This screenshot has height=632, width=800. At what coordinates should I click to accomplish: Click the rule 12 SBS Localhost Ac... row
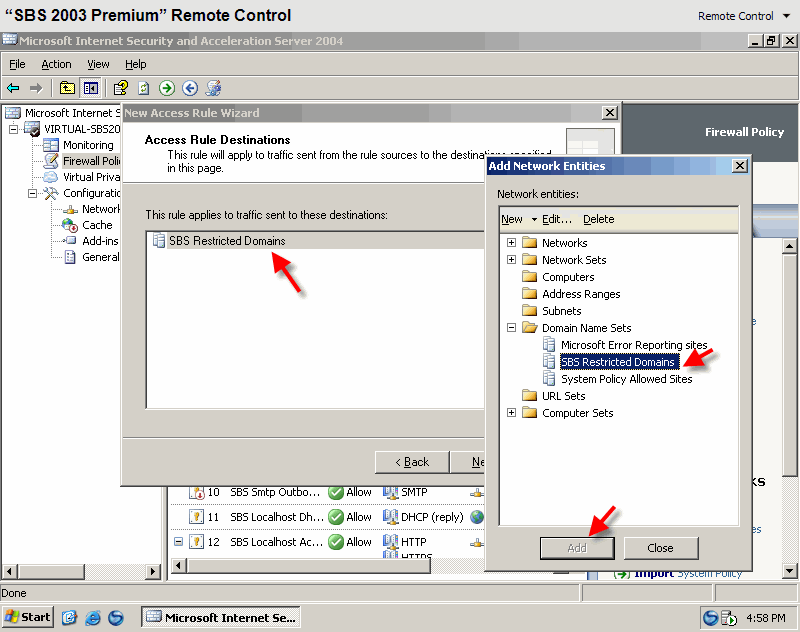[327, 542]
